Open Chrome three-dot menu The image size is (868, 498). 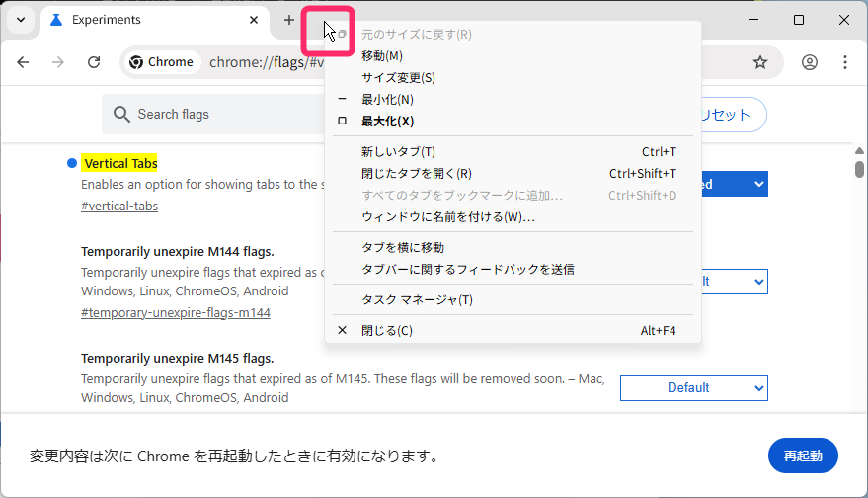pyautogui.click(x=844, y=62)
